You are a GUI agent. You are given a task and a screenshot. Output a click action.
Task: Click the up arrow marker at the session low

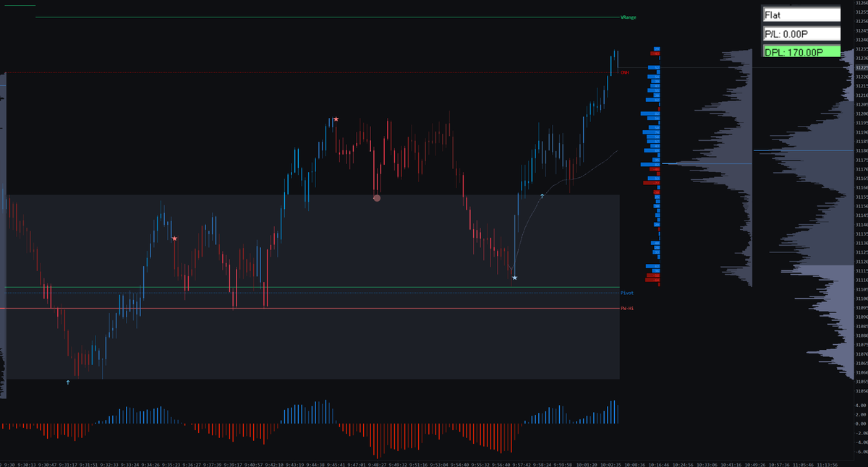(68, 382)
